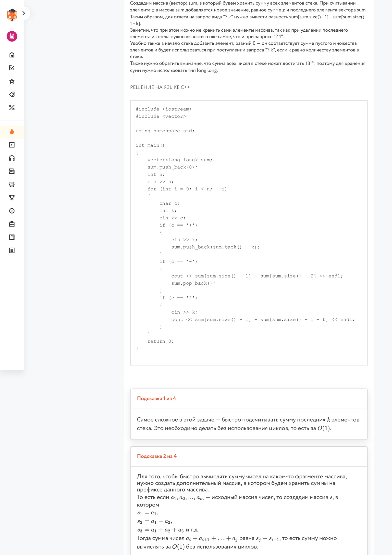392x555 pixels.
Task: Click the "if (c == '+')" code line
Action: tap(178, 225)
